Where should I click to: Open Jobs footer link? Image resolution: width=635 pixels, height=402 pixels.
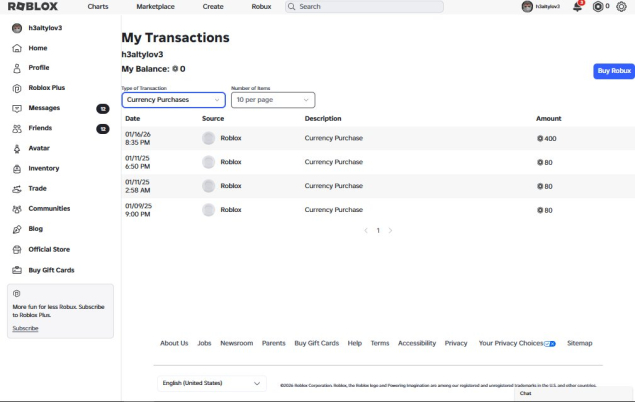tap(205, 343)
